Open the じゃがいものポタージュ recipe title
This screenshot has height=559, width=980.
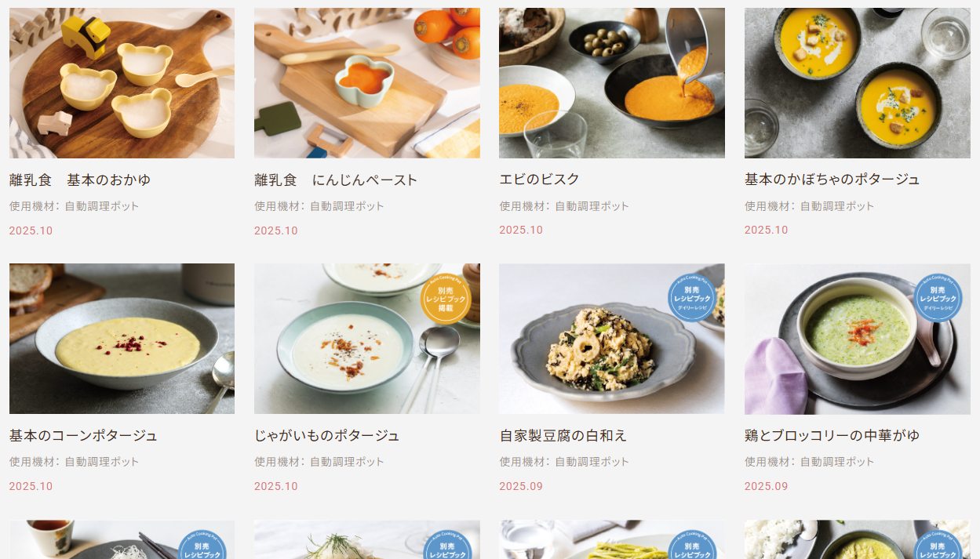tap(327, 435)
